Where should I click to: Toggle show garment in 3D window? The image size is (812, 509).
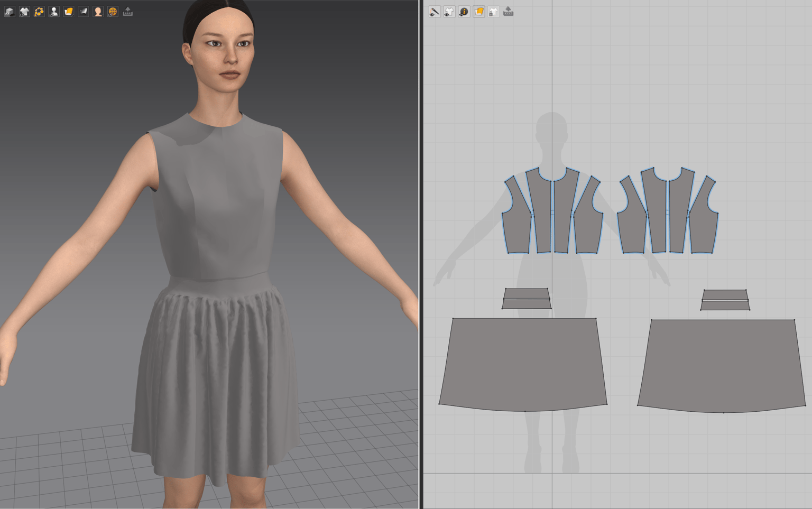click(24, 11)
